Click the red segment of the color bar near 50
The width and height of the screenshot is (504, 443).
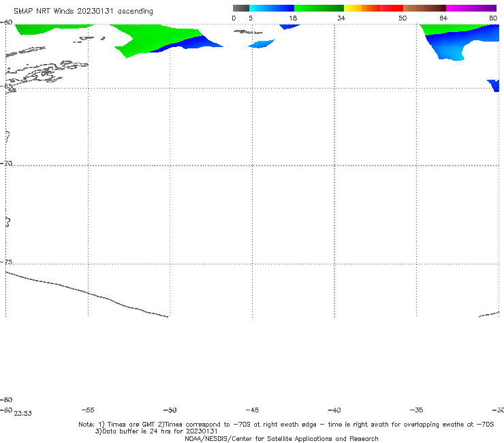click(x=391, y=8)
